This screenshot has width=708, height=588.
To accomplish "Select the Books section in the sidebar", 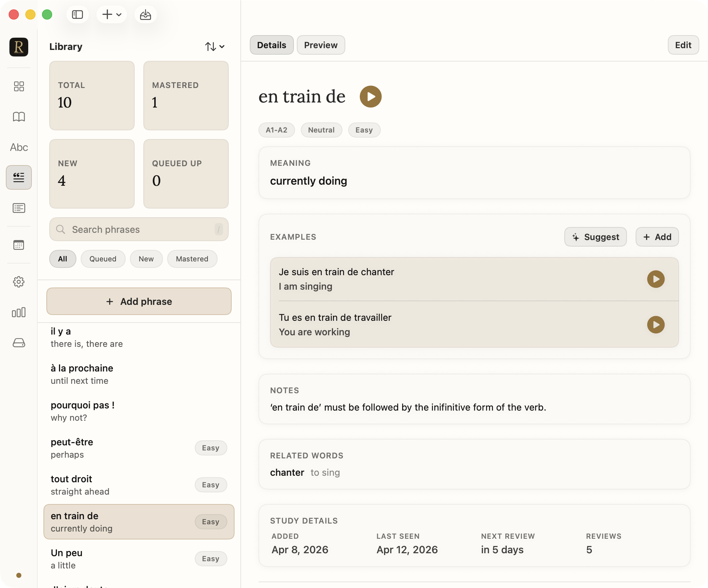I will (x=19, y=117).
